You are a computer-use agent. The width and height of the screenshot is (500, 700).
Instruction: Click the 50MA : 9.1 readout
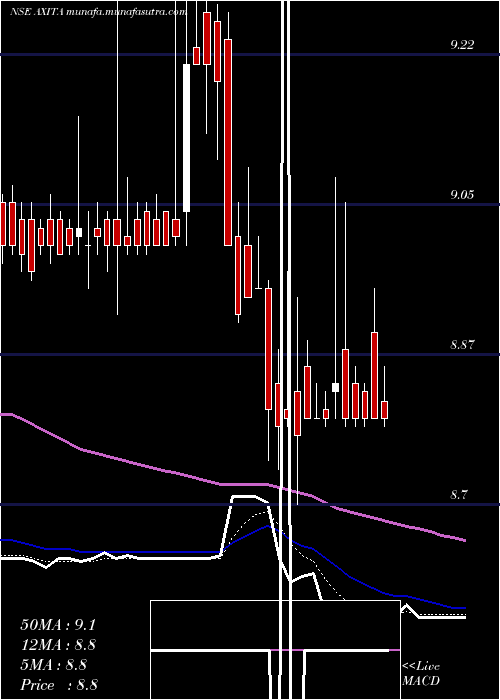click(x=58, y=625)
